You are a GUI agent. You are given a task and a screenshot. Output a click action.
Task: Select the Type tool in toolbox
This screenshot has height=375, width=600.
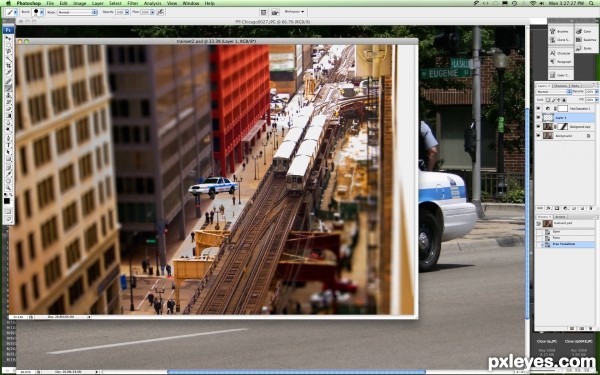(x=8, y=144)
